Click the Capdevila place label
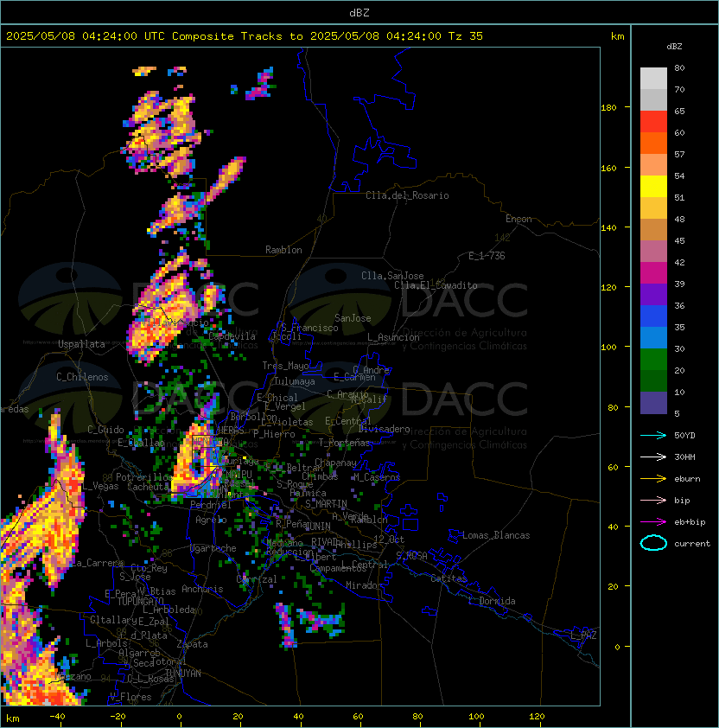This screenshot has height=728, width=719. tap(232, 336)
